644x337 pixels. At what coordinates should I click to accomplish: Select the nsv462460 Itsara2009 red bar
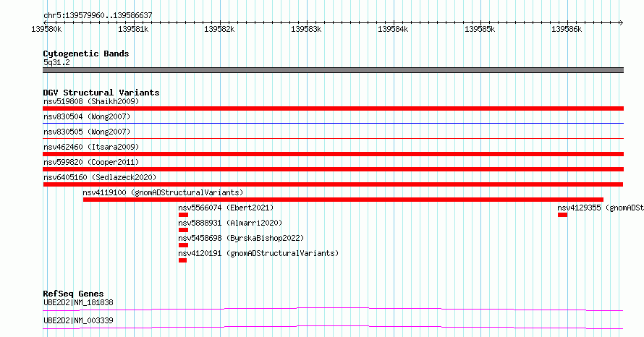click(x=333, y=154)
